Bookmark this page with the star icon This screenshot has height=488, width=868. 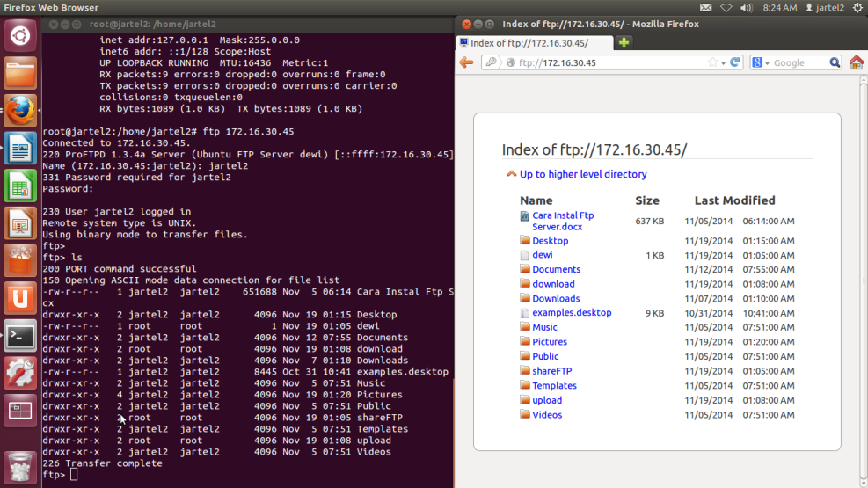tap(713, 62)
